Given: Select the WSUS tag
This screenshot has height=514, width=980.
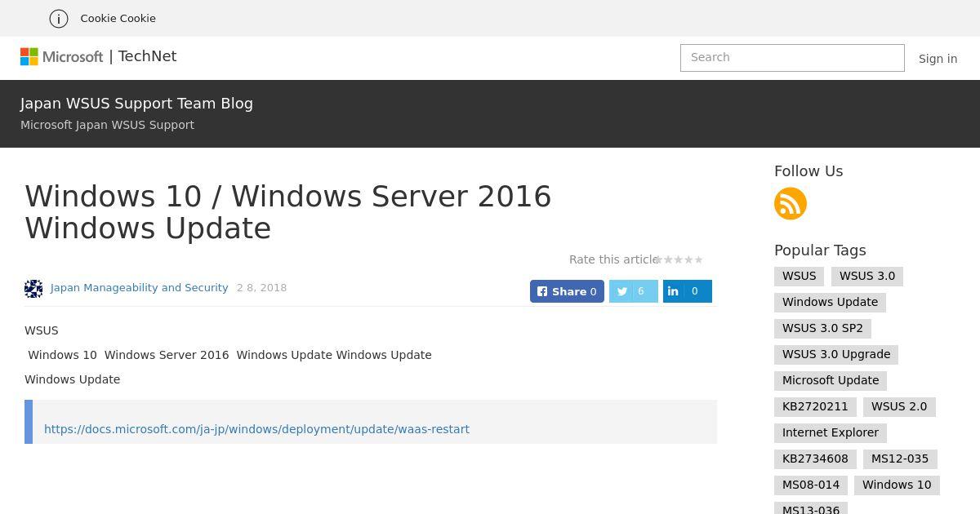Looking at the screenshot, I should pos(800,276).
